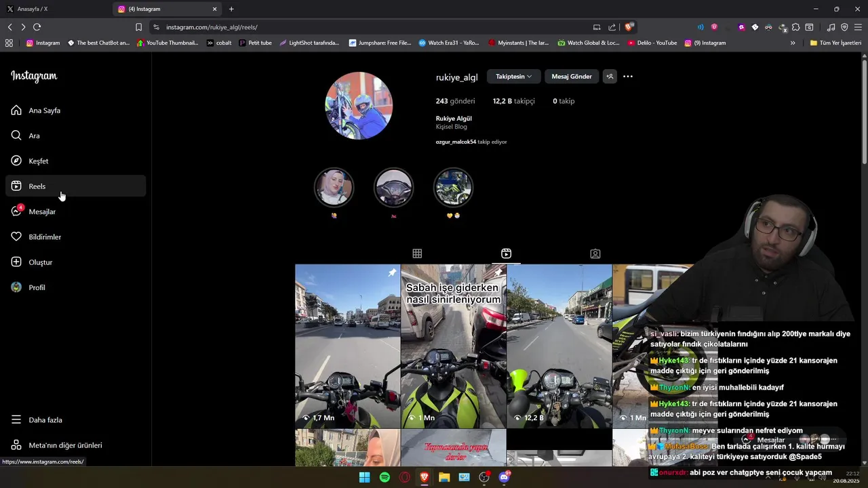Screen dimensions: 868x488
Task: Bookmark this page icon
Action: pos(138,27)
